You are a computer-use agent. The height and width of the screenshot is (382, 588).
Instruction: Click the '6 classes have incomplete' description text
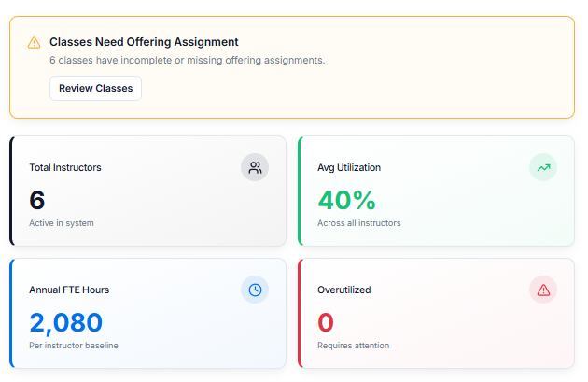pos(187,60)
